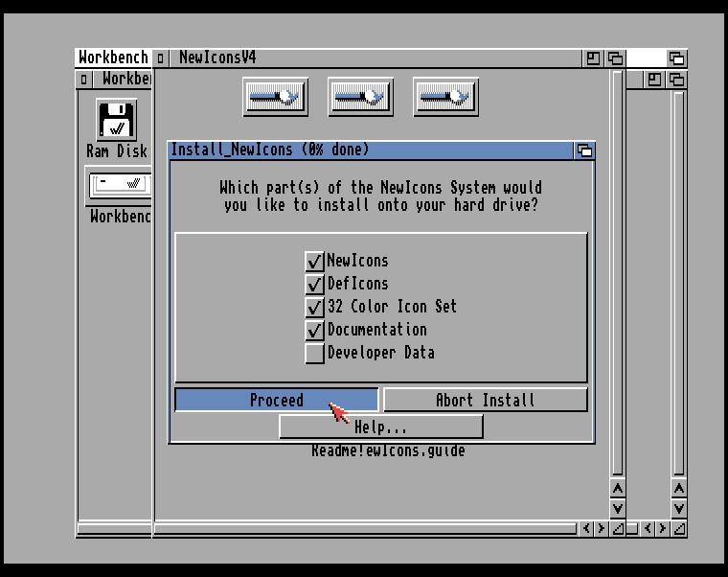Screen dimensions: 728x577
Task: Uncheck the NewIcons checkbox
Action: pos(314,261)
